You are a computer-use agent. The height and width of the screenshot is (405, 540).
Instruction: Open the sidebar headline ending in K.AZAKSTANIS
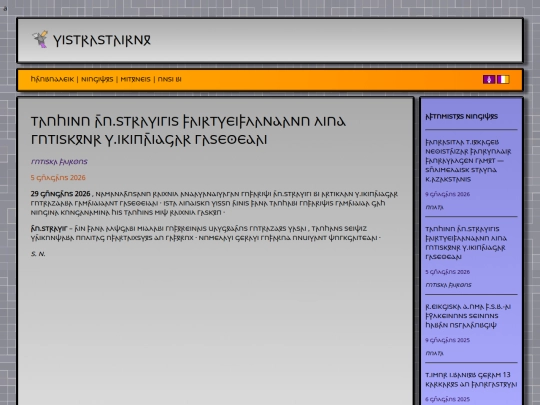click(468, 161)
